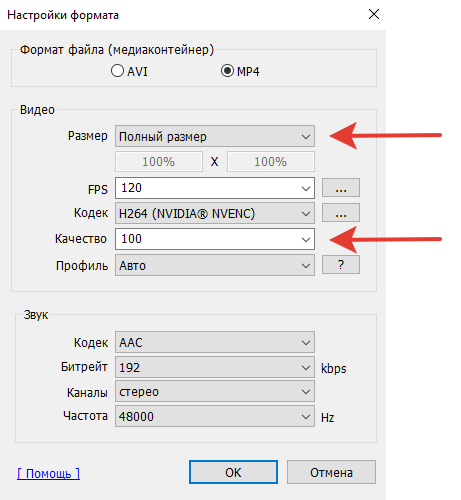Close the Настройки формата dialog window

(x=374, y=14)
